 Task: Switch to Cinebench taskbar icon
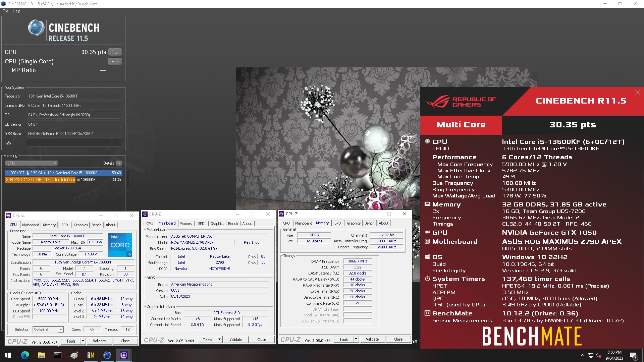click(107, 355)
